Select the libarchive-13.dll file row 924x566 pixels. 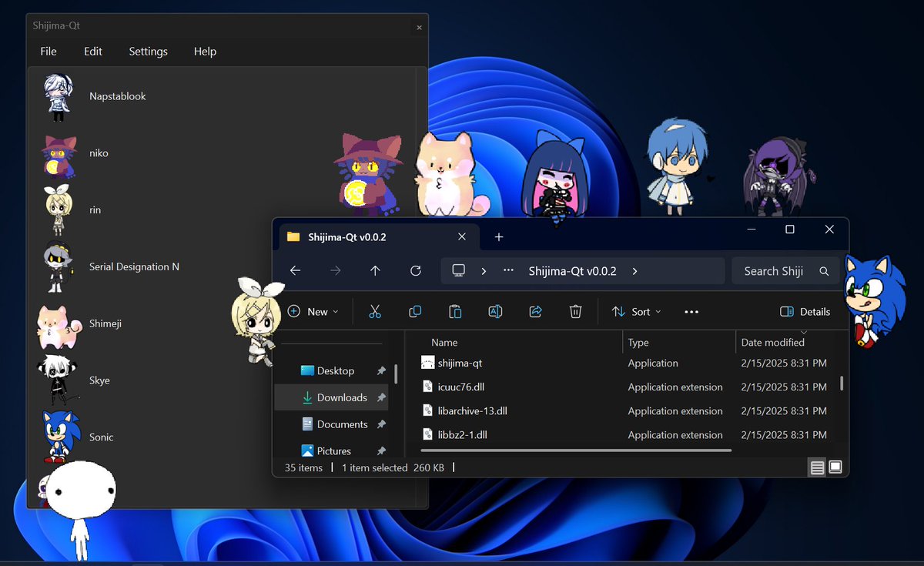(x=624, y=411)
